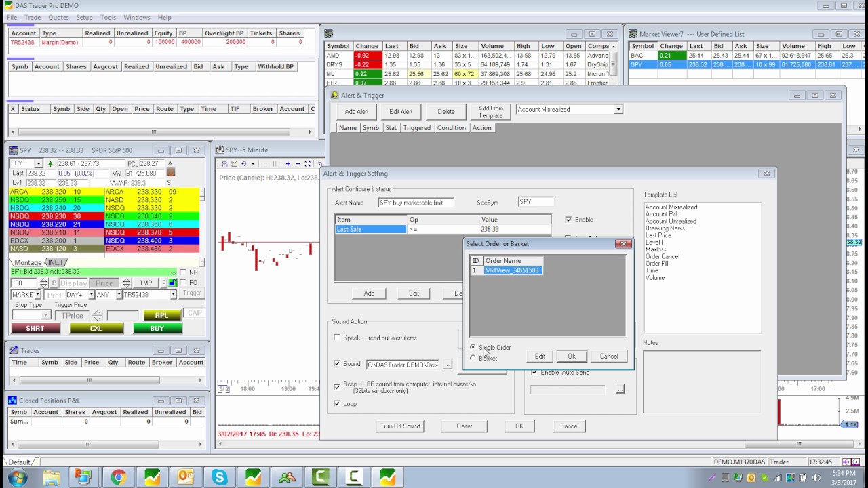The image size is (868, 488).
Task: Open Outlook from the taskbar
Action: (x=185, y=477)
